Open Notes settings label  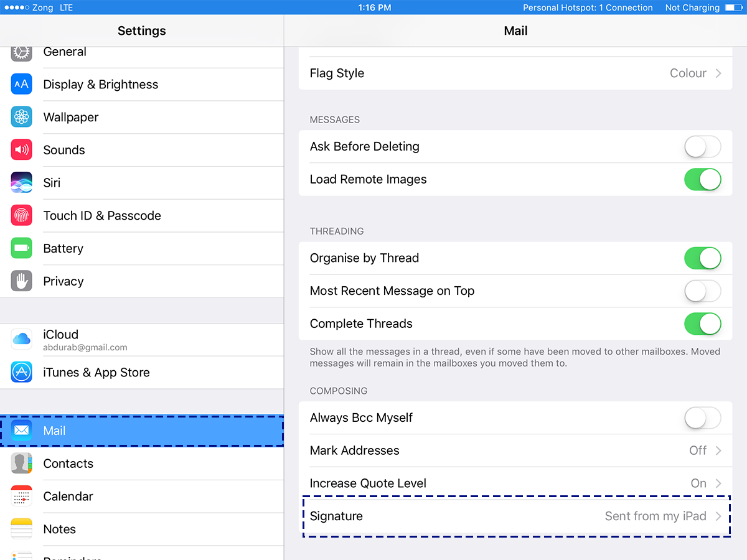point(59,530)
